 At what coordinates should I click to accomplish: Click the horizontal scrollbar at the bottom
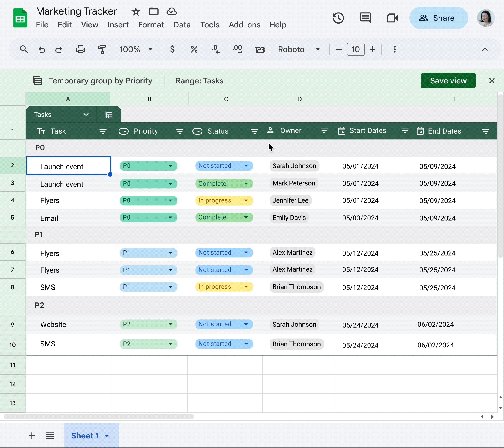[99, 417]
